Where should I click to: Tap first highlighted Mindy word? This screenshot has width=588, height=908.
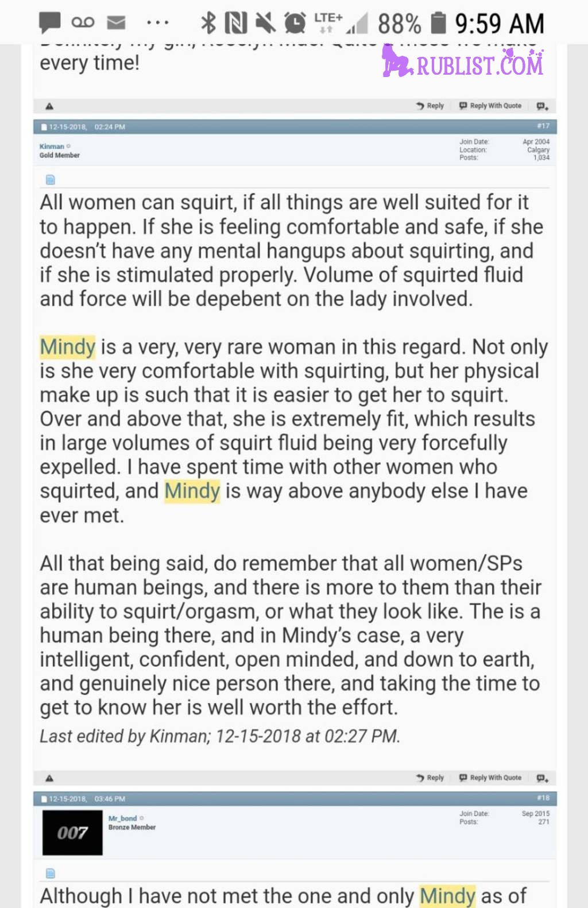coord(68,347)
